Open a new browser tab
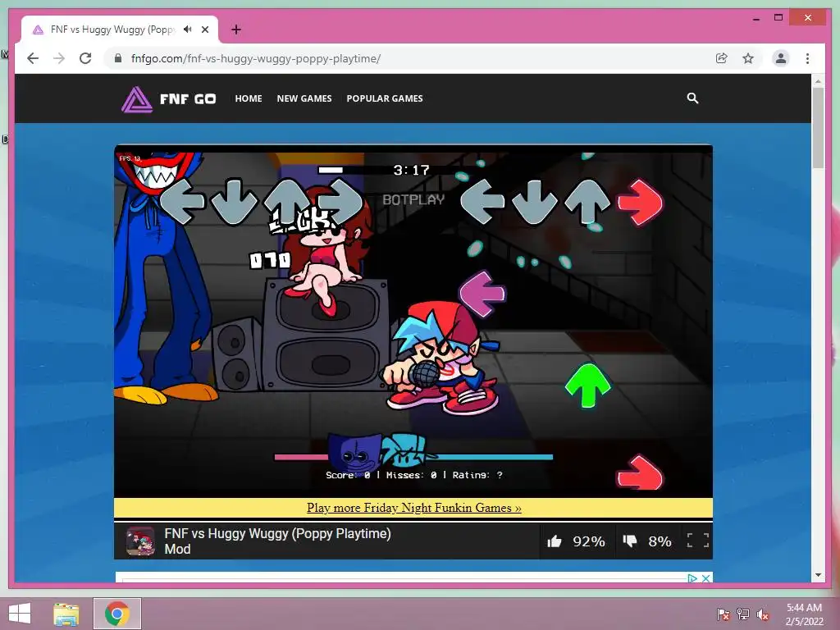Screen dimensions: 840x630 236,30
